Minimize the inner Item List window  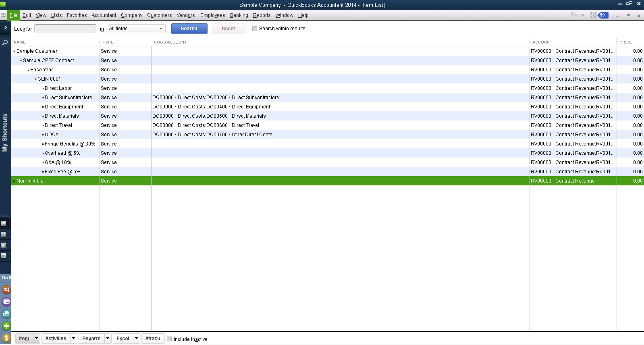point(617,16)
